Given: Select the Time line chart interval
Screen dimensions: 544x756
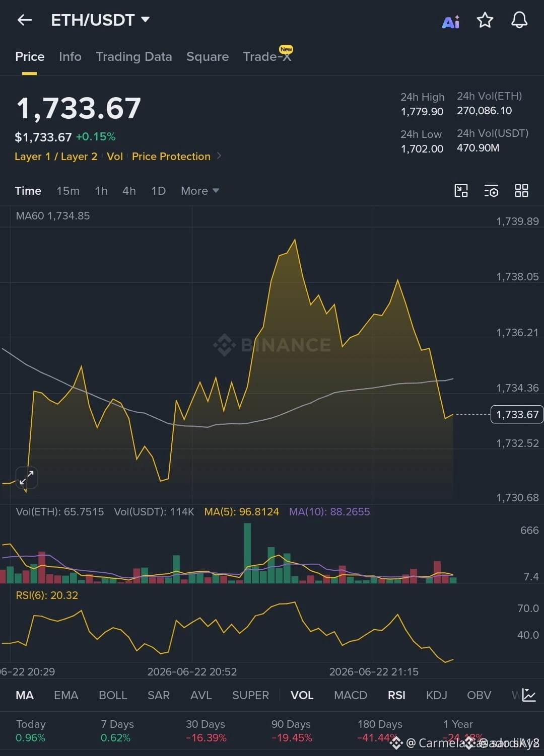Looking at the screenshot, I should [x=28, y=191].
